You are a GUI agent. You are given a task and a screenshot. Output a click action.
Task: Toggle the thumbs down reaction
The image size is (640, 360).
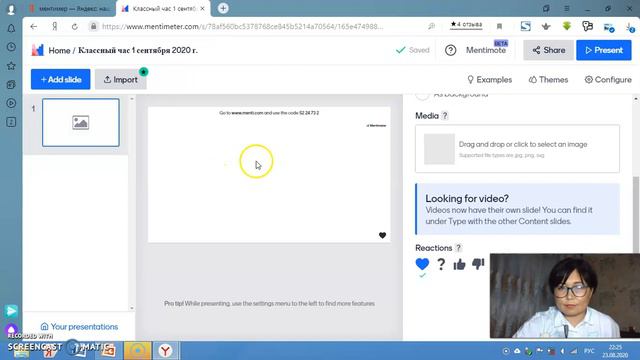[x=478, y=264]
